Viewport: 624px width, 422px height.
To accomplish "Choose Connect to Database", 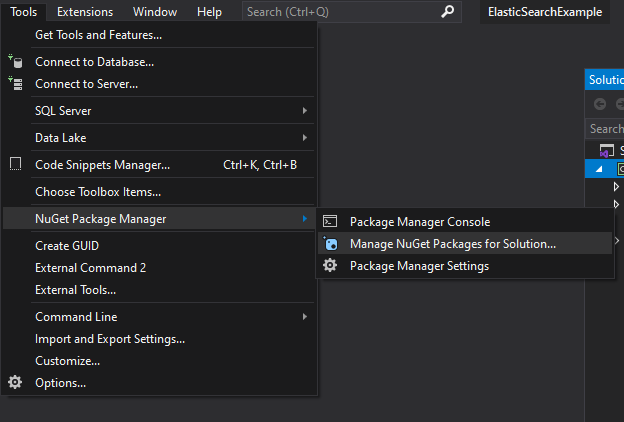I will click(159, 62).
